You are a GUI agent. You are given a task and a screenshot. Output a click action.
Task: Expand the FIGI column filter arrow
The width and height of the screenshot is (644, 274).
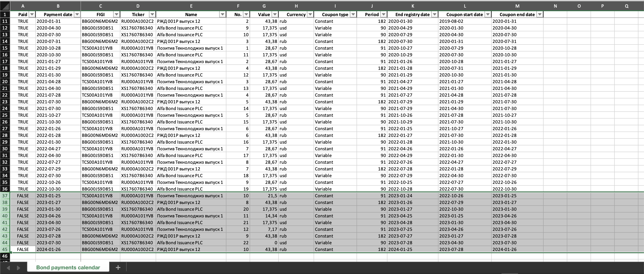pos(117,15)
